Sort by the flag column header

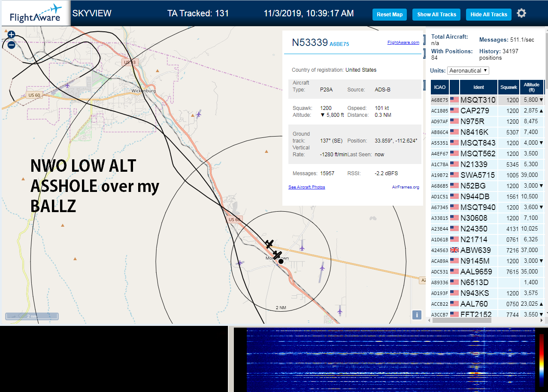tap(454, 87)
